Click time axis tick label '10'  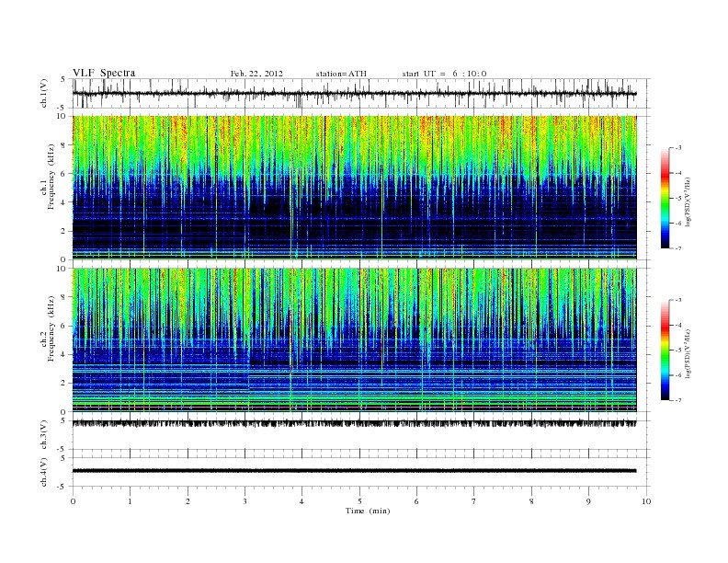(646, 501)
